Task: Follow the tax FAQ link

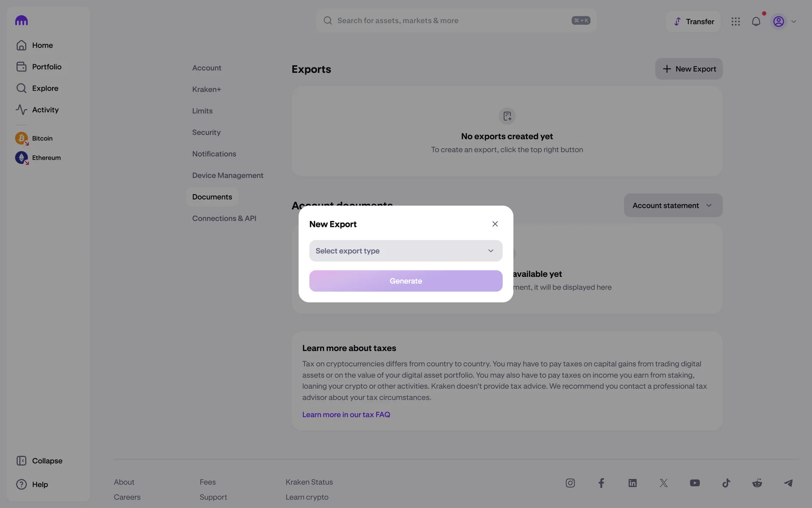Action: (346, 415)
